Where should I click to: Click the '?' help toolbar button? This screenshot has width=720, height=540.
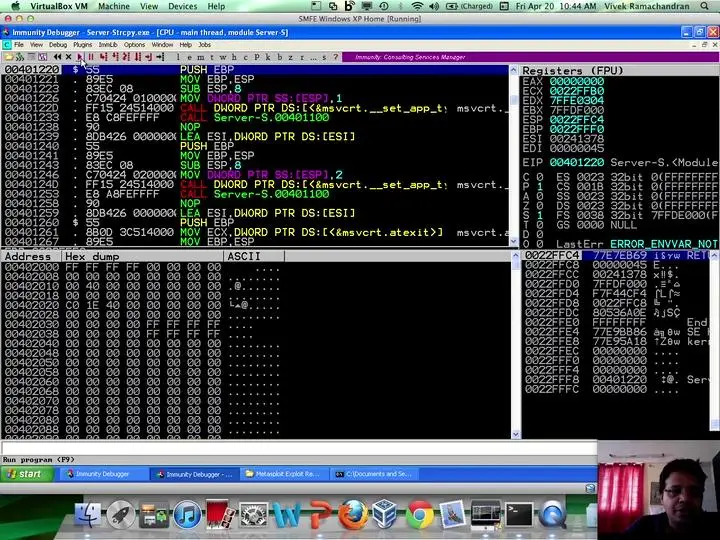pyautogui.click(x=336, y=57)
